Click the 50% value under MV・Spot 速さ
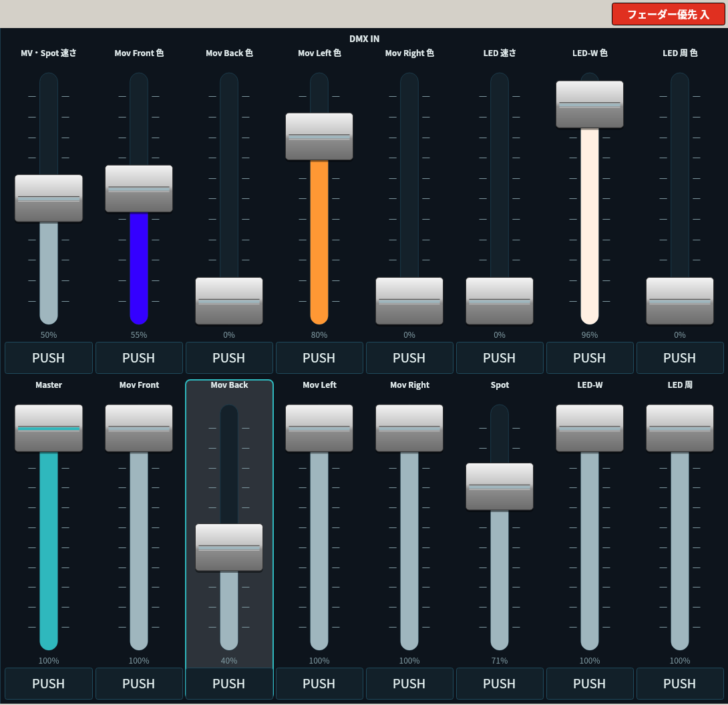 tap(49, 335)
